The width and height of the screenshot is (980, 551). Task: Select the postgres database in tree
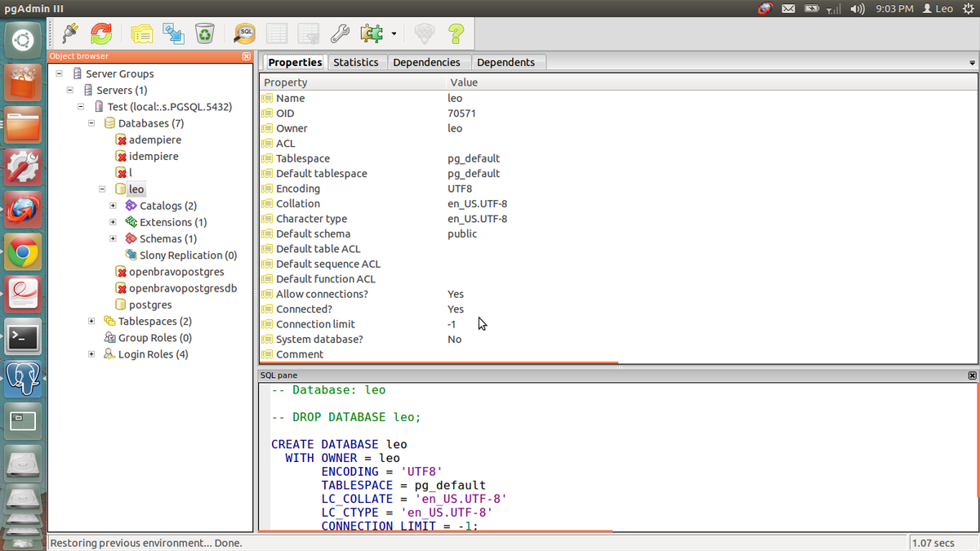click(x=150, y=304)
